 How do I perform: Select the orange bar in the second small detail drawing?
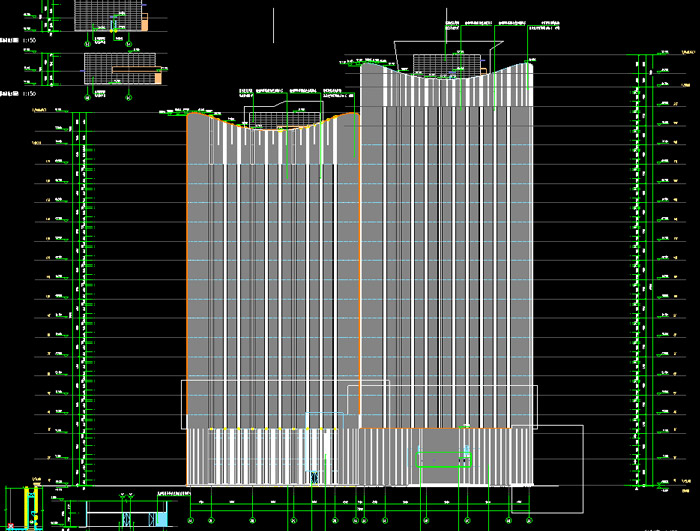(x=137, y=69)
